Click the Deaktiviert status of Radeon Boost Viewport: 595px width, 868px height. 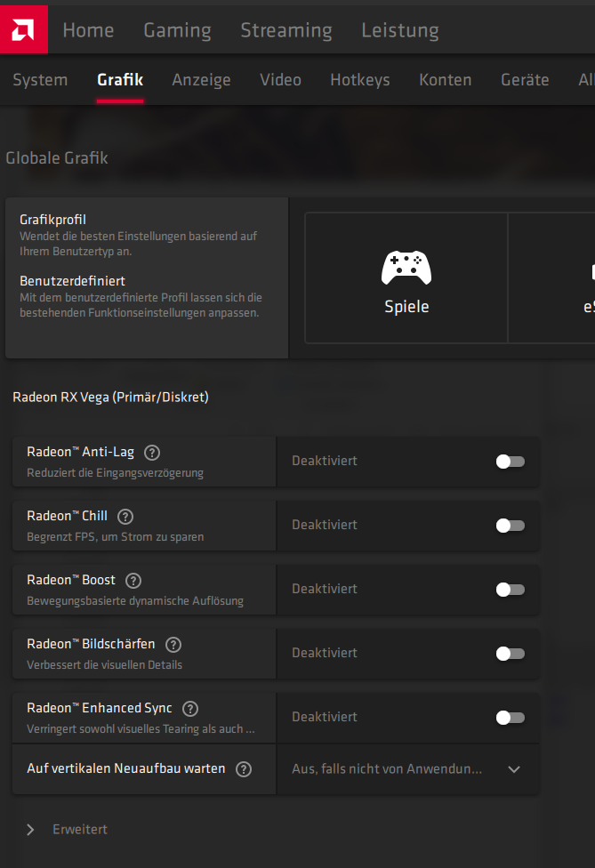tap(325, 589)
